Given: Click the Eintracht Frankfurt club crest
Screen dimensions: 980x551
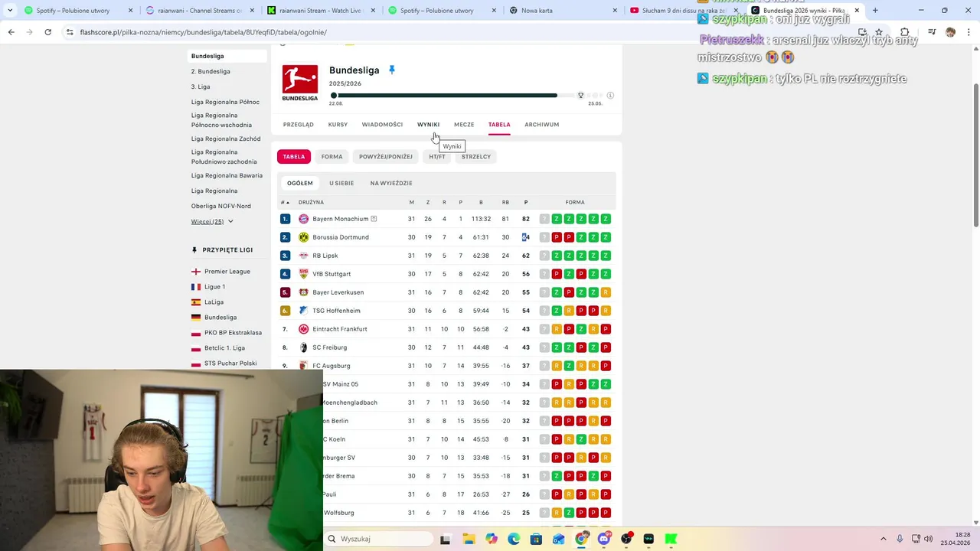Looking at the screenshot, I should point(304,329).
